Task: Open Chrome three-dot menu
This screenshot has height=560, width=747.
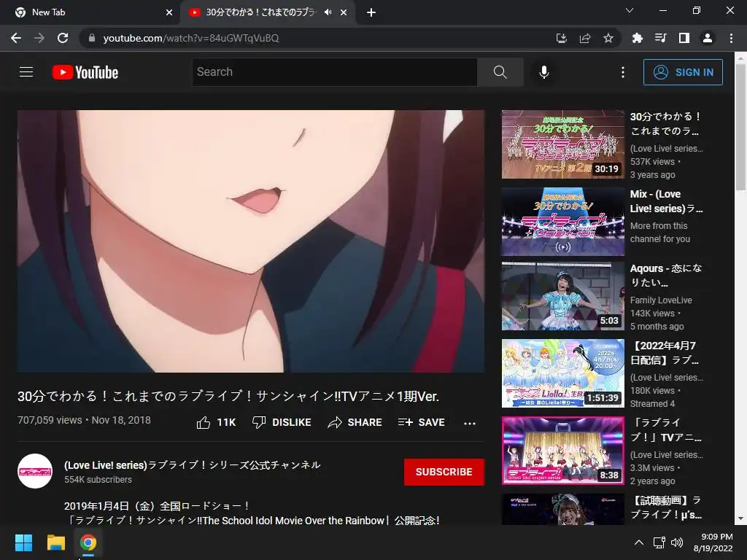Action: tap(731, 38)
